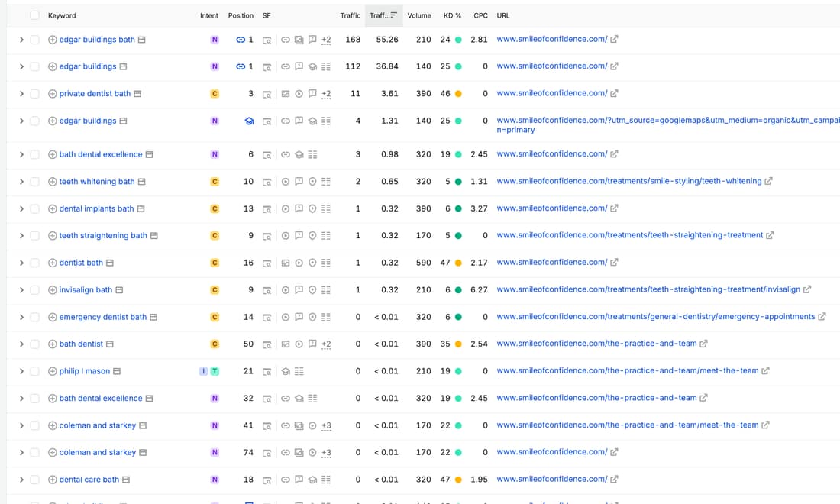Click orange KD indicator dot for private dentist bath
This screenshot has height=504, width=840.
pyautogui.click(x=458, y=94)
